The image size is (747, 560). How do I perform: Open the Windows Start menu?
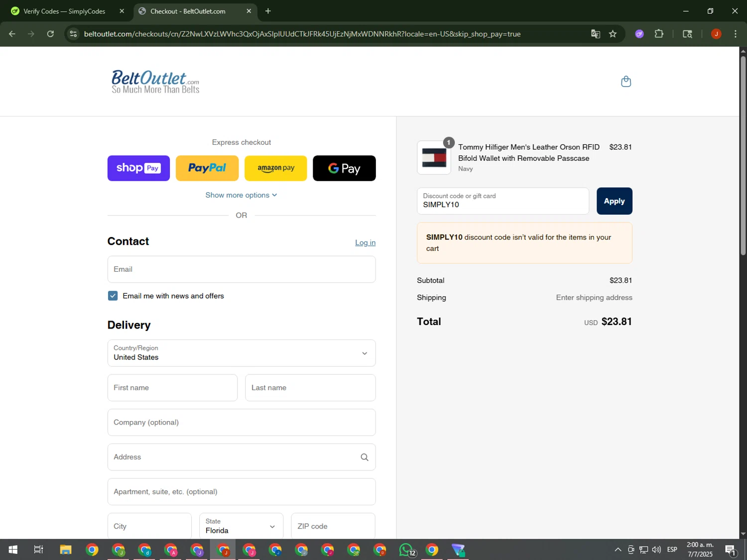click(13, 550)
